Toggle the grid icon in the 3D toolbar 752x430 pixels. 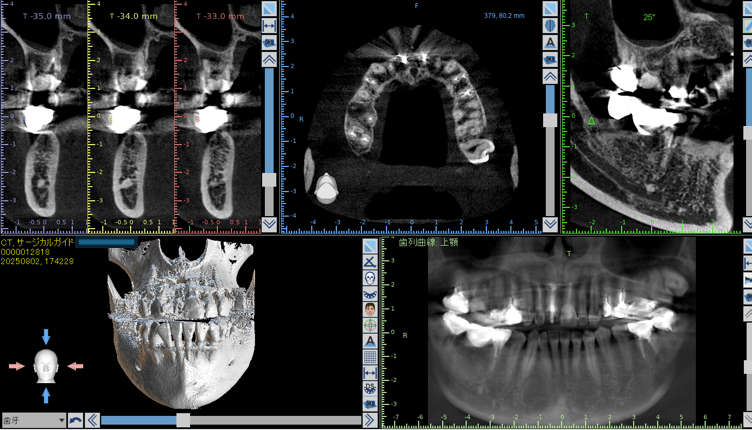tap(370, 357)
